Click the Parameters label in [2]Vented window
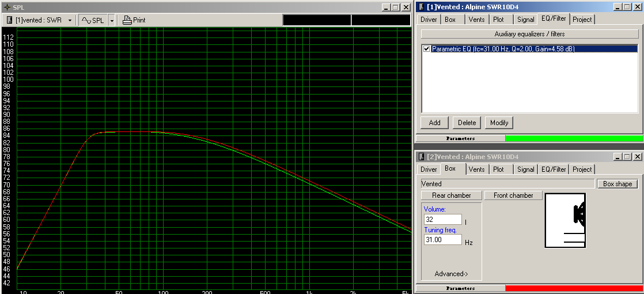The height and width of the screenshot is (294, 644). click(x=460, y=288)
